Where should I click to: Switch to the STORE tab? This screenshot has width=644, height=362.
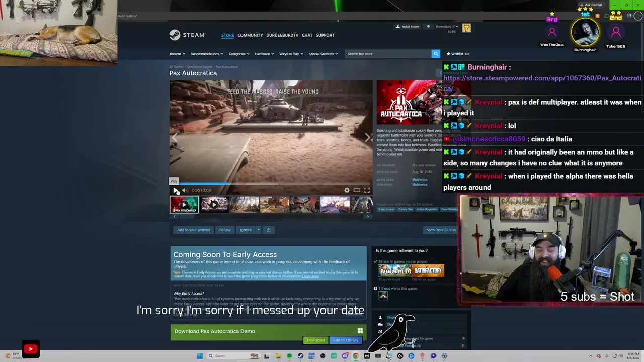[x=227, y=35]
